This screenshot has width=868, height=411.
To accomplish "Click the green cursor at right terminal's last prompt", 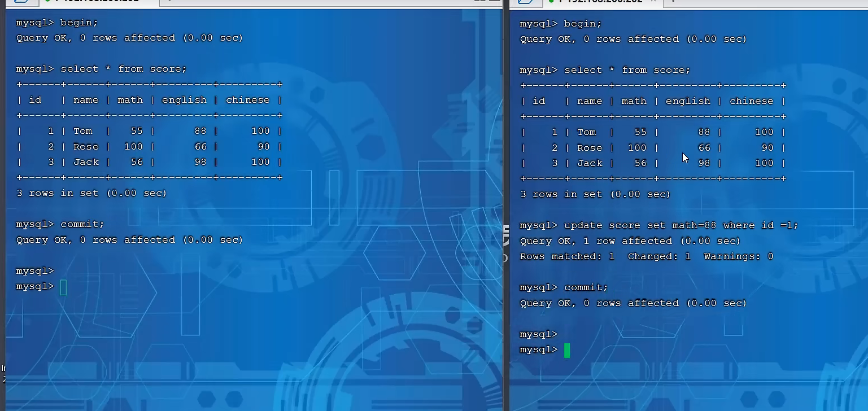I will (x=567, y=351).
